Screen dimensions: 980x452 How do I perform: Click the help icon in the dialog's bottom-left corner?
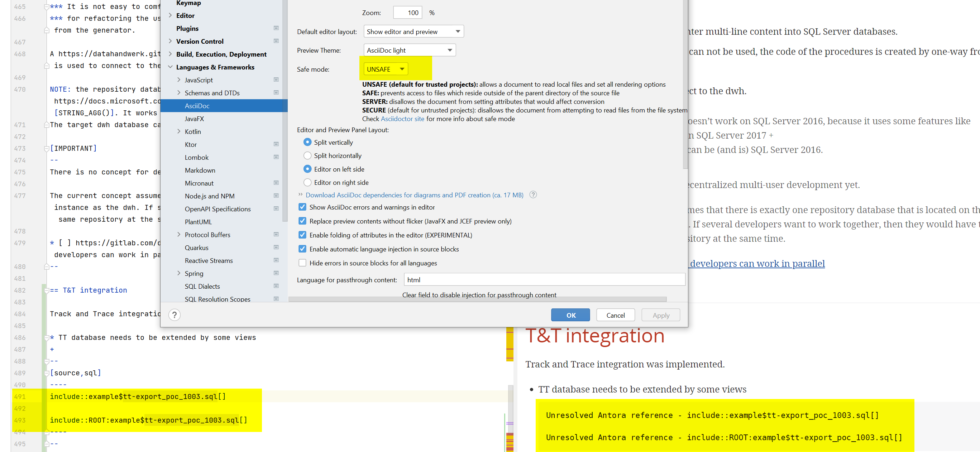point(175,315)
